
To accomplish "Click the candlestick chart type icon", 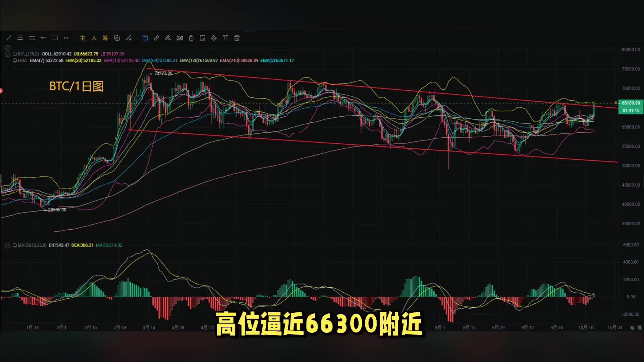I will 180,38.
